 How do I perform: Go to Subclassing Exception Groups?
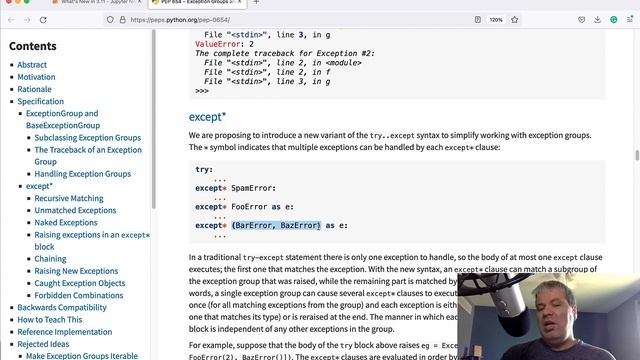pos(87,138)
